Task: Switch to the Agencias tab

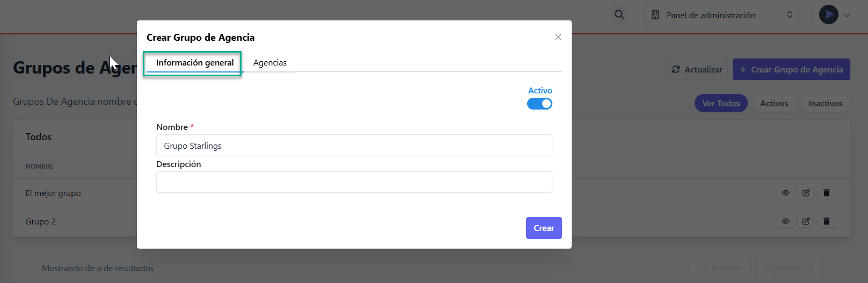Action: (269, 63)
